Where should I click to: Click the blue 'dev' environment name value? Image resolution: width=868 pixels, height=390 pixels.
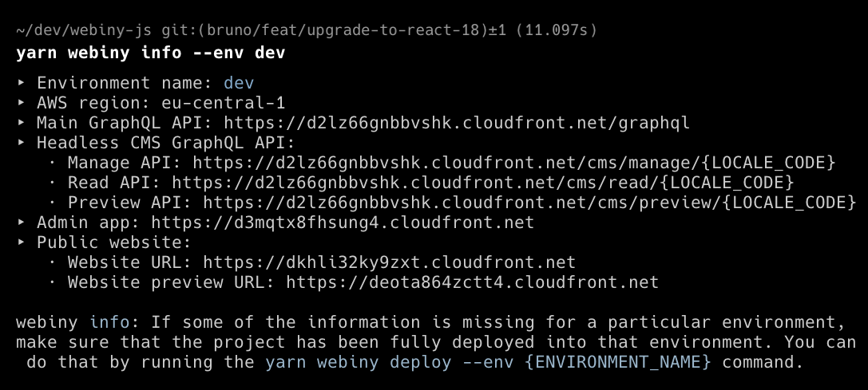239,83
